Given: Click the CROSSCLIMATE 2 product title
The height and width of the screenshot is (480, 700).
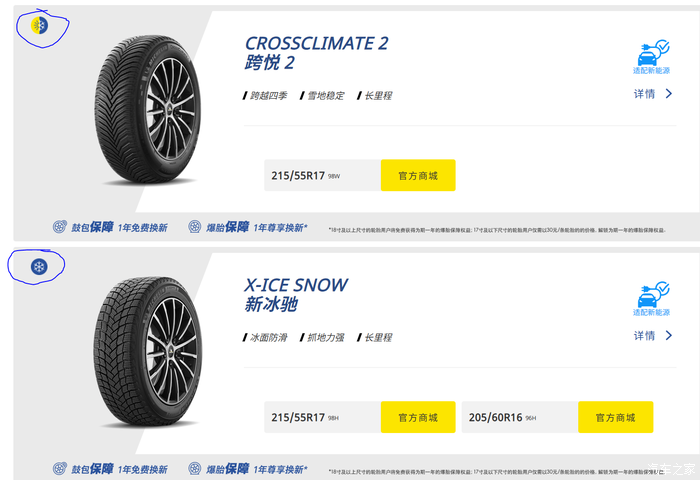Looking at the screenshot, I should [x=316, y=43].
